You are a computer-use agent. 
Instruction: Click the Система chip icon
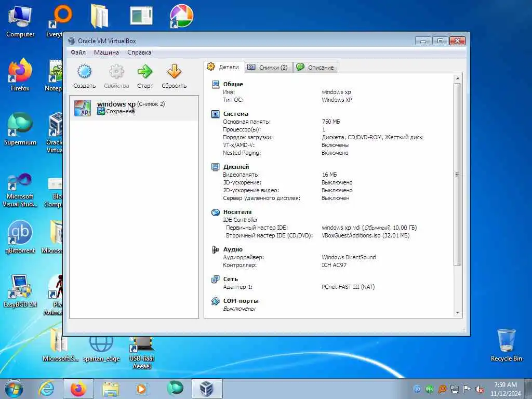pyautogui.click(x=215, y=114)
